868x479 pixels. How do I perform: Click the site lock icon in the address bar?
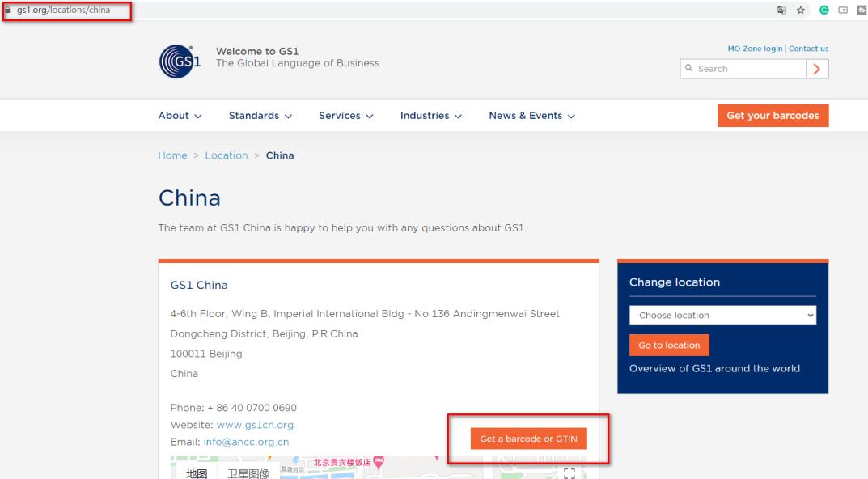(8, 10)
